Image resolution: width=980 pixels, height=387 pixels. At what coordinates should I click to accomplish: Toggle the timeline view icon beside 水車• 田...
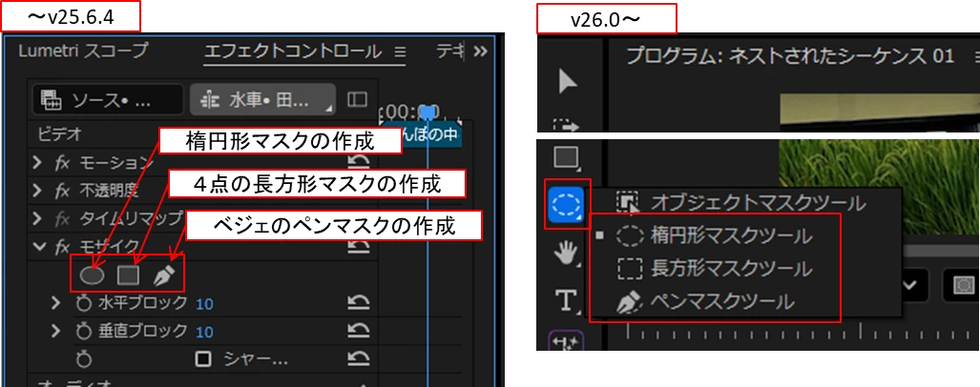pos(357,99)
